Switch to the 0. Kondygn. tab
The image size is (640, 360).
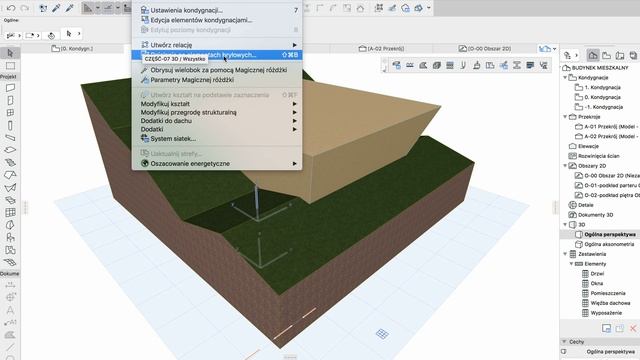click(x=73, y=49)
